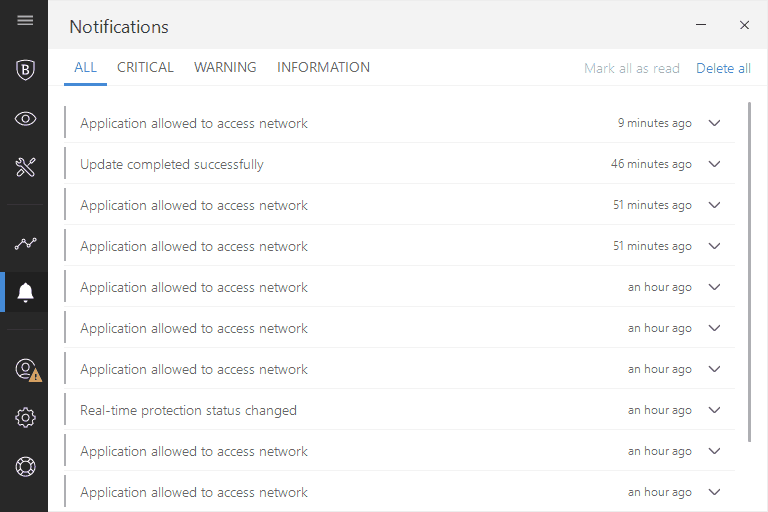768x512 pixels.
Task: Click the notifications list vertical scrollbar
Action: (x=750, y=270)
